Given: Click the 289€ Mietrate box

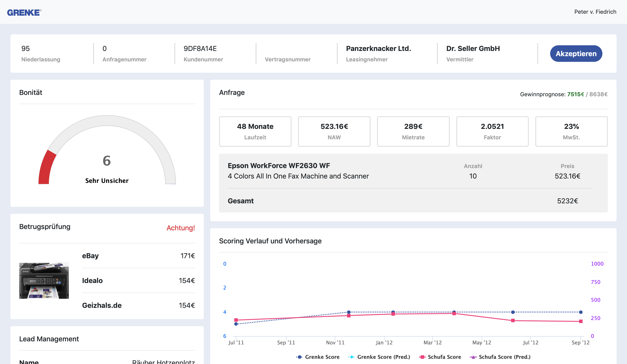Looking at the screenshot, I should point(413,131).
